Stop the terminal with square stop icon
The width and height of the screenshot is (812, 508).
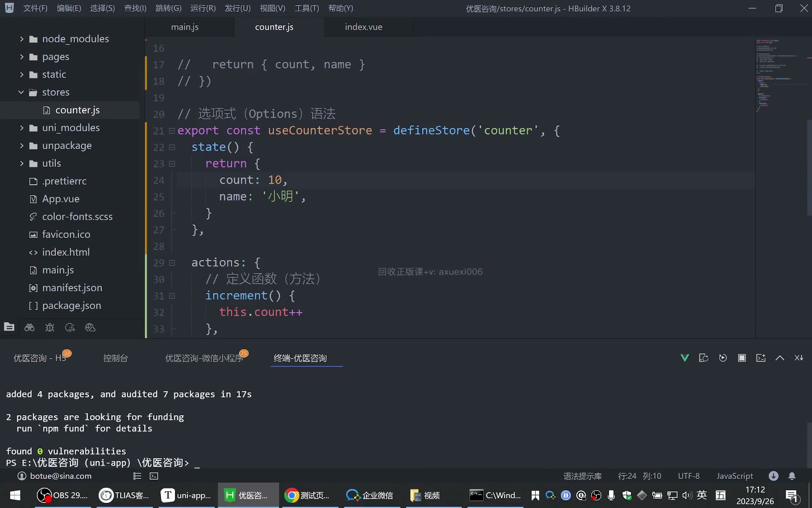(x=742, y=358)
